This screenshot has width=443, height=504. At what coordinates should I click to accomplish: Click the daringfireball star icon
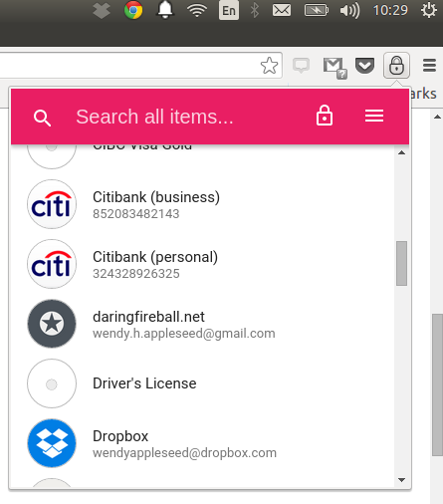point(52,324)
